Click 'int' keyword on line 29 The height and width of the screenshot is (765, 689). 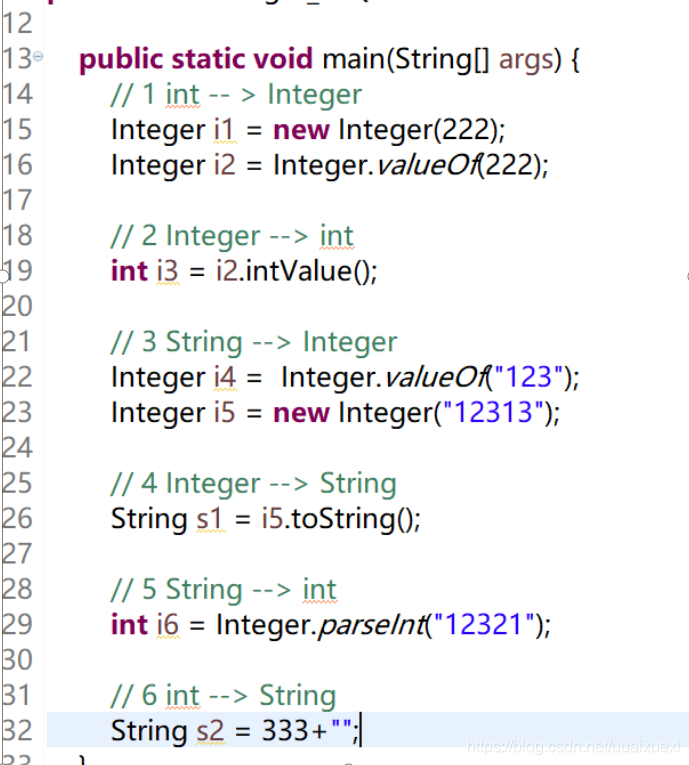pos(129,624)
